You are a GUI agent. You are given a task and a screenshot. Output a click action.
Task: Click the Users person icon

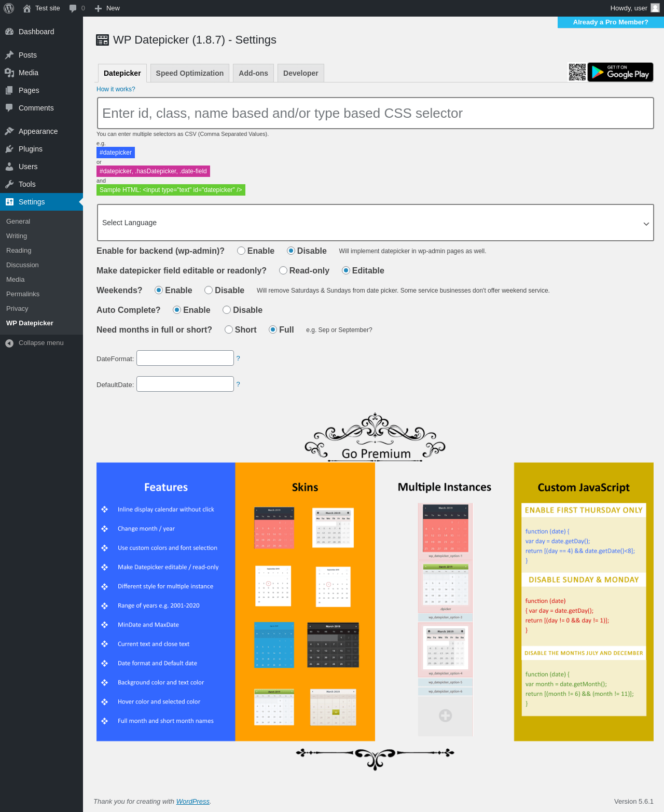pos(9,167)
